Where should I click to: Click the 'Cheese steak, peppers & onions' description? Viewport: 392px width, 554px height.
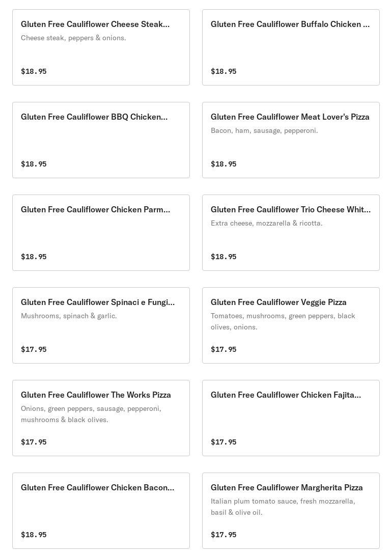click(x=73, y=38)
